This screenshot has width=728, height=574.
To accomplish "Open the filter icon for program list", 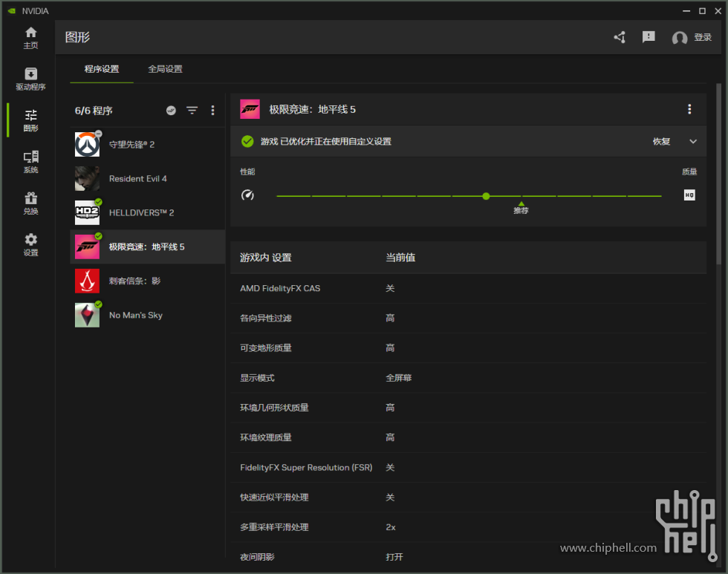I will tap(192, 111).
